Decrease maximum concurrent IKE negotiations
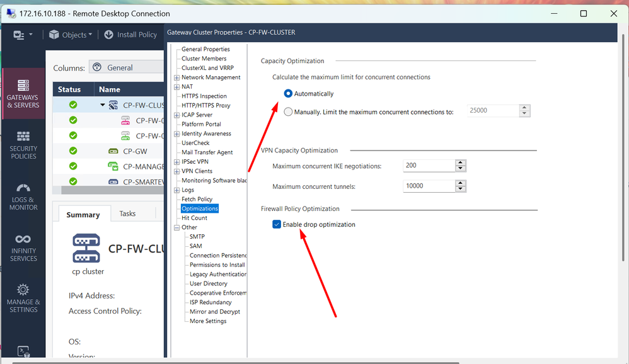 461,168
